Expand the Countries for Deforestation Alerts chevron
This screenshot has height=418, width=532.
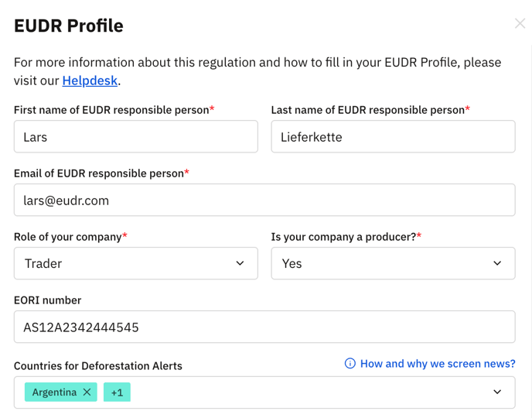click(497, 392)
